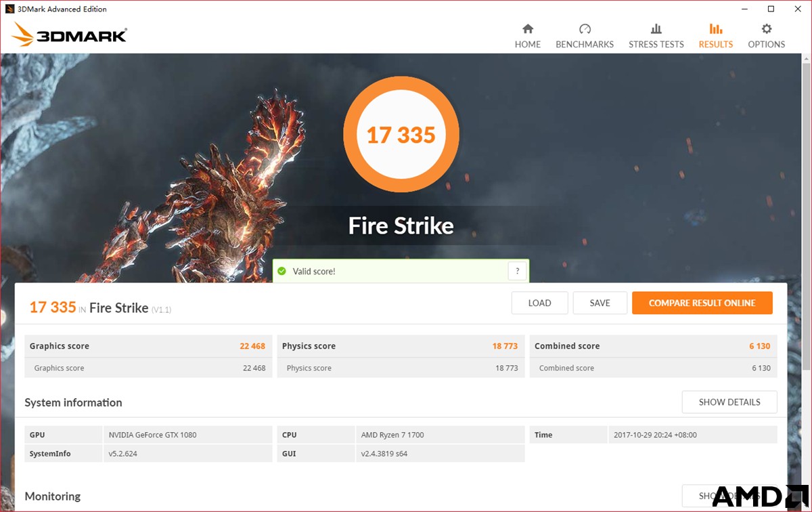This screenshot has width=812, height=512.
Task: Click the LOAD button
Action: point(539,303)
